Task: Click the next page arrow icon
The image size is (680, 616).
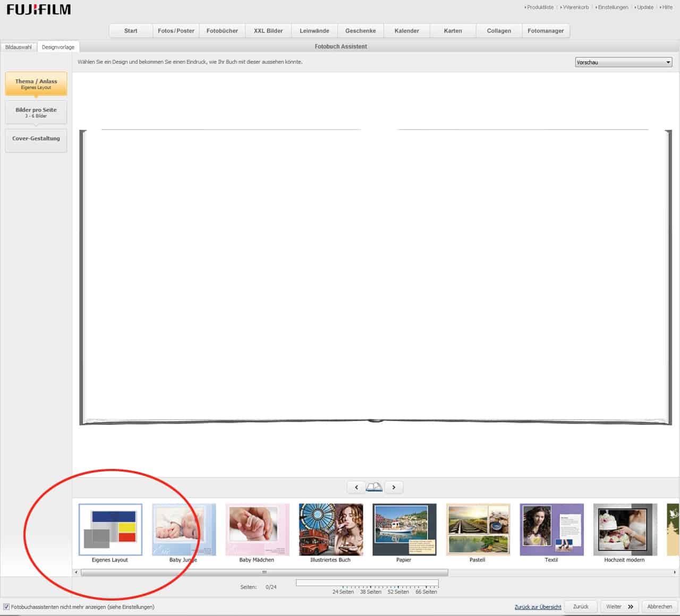Action: (394, 487)
